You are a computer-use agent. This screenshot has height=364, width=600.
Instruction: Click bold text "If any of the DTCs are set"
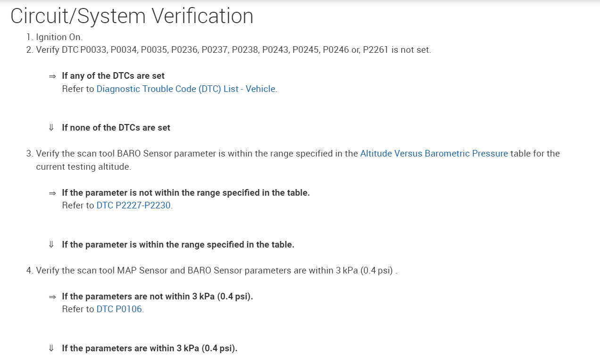pyautogui.click(x=113, y=75)
